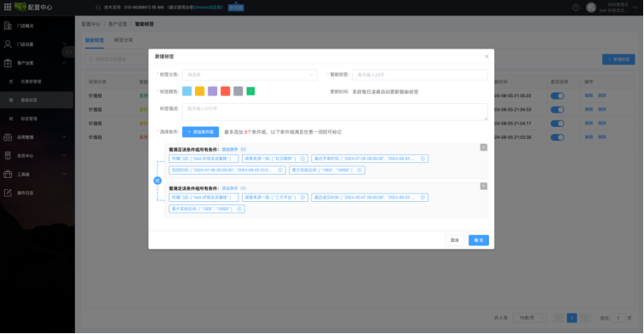Remove the 最近开单时间 condition tag
The image size is (644, 334).
pyautogui.click(x=423, y=158)
